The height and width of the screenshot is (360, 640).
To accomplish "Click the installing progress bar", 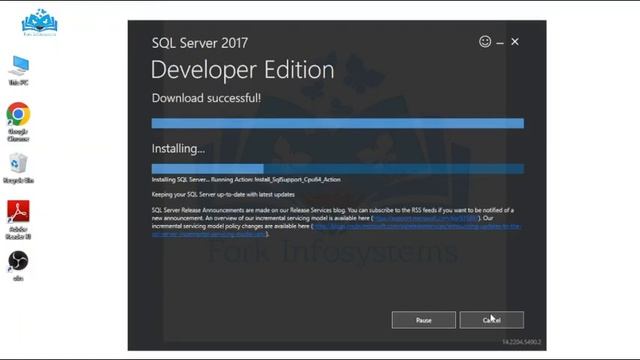I will 338,169.
